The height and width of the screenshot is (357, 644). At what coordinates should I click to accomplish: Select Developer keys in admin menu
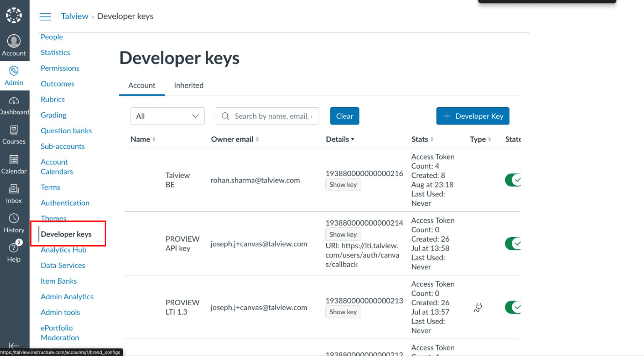66,234
